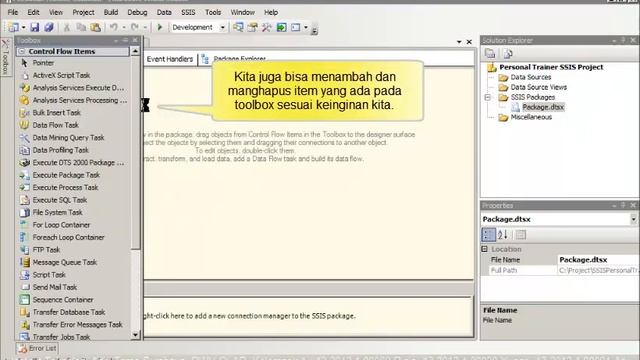Switch to Event Handlers tab
Screen dimensions: 640x360
169,59
